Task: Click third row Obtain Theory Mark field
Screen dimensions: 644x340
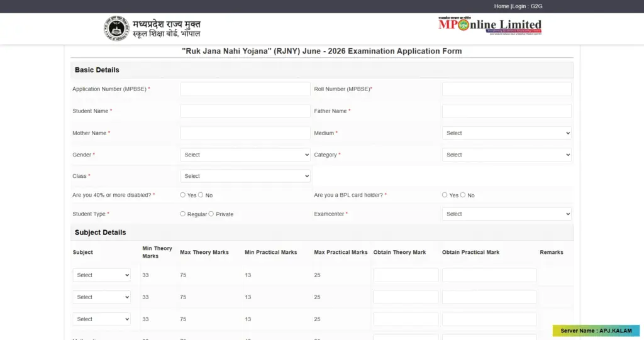Action: (x=406, y=319)
